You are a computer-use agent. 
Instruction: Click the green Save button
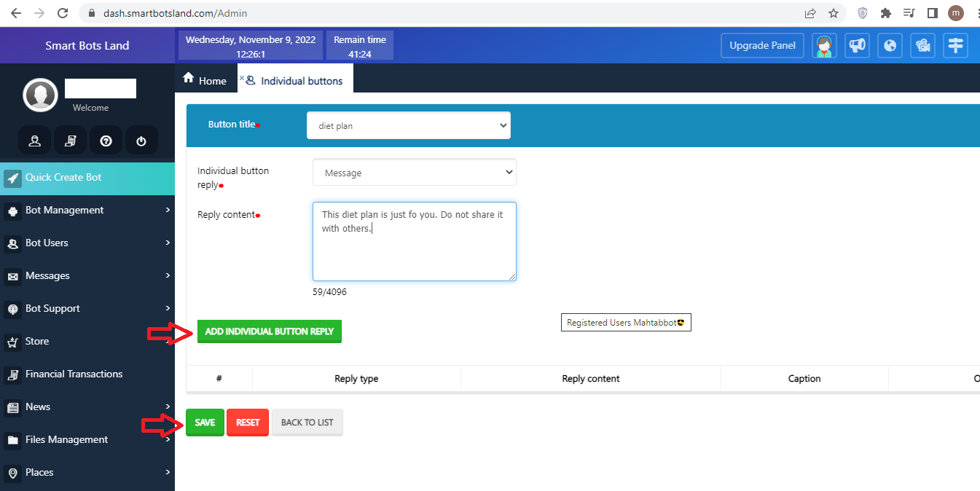pyautogui.click(x=205, y=423)
